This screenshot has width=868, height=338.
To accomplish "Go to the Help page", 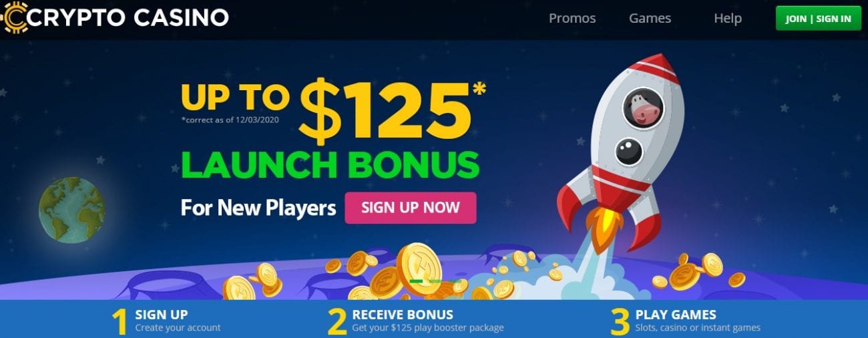I will coord(728,18).
